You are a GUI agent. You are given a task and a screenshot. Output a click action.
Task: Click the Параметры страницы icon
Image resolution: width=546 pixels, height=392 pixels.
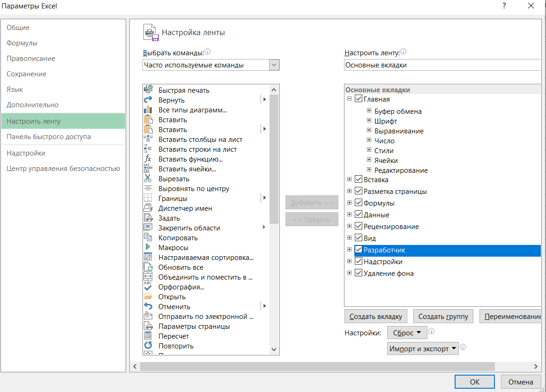click(149, 326)
